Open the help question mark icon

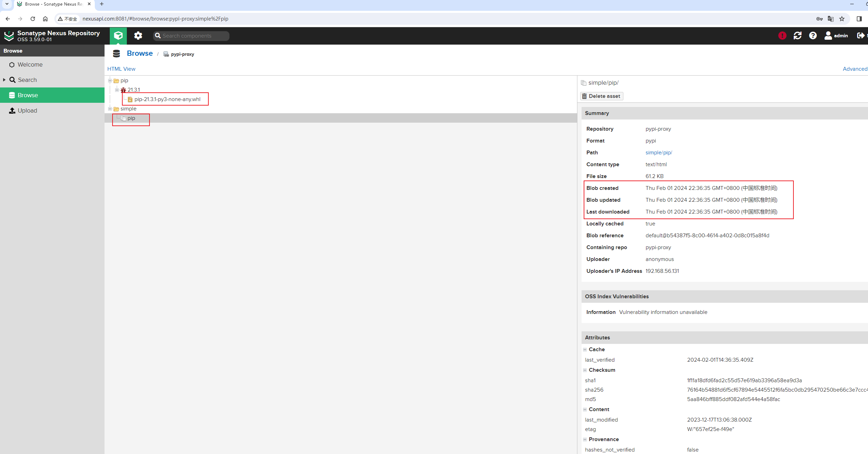pos(813,36)
